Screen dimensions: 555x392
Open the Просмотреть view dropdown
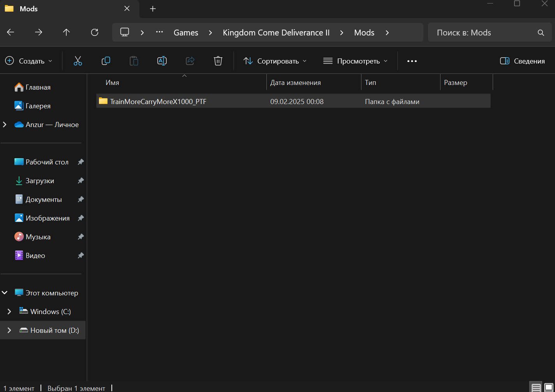(355, 61)
